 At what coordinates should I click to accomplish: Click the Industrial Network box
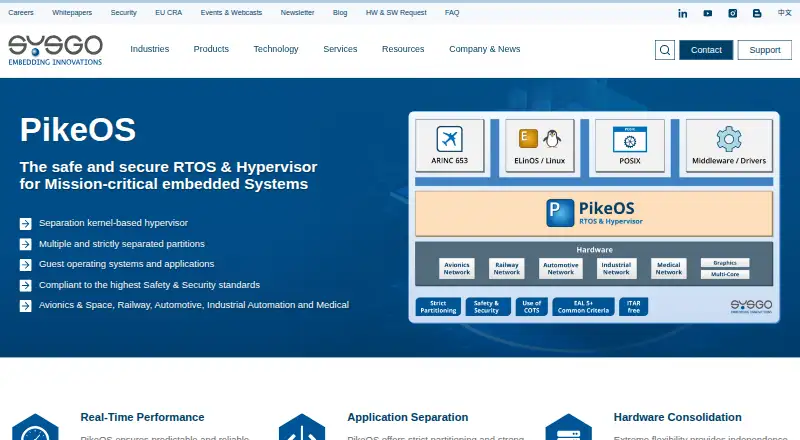tap(616, 268)
